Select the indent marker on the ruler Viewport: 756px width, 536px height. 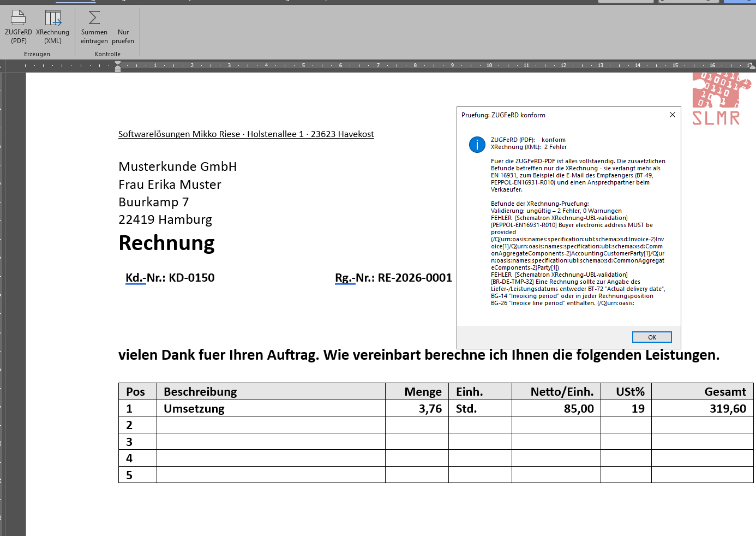pos(118,66)
